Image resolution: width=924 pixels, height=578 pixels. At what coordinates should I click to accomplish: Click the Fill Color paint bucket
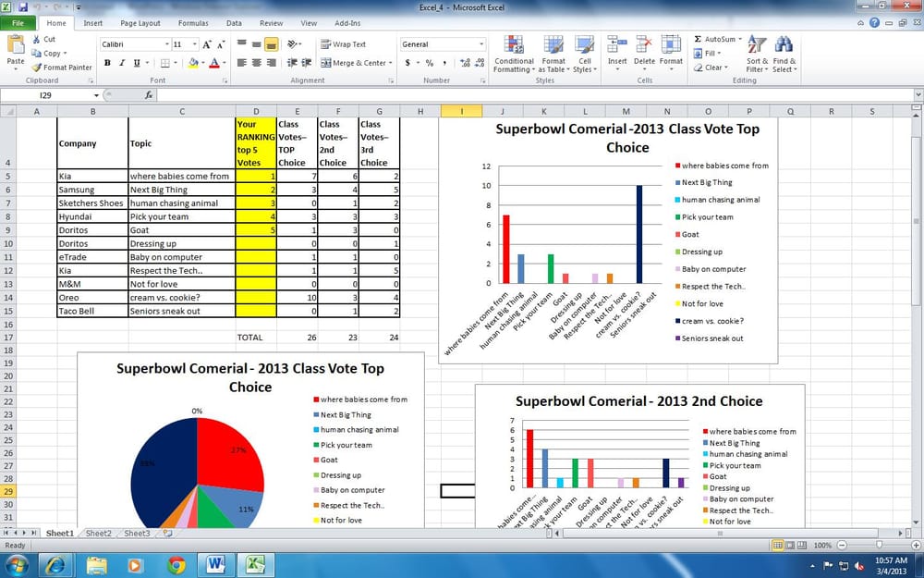point(193,63)
